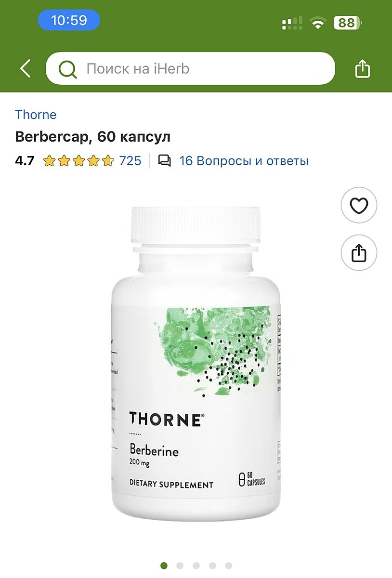Tap the magnifier icon in the search bar
Image resolution: width=392 pixels, height=578 pixels.
[67, 69]
